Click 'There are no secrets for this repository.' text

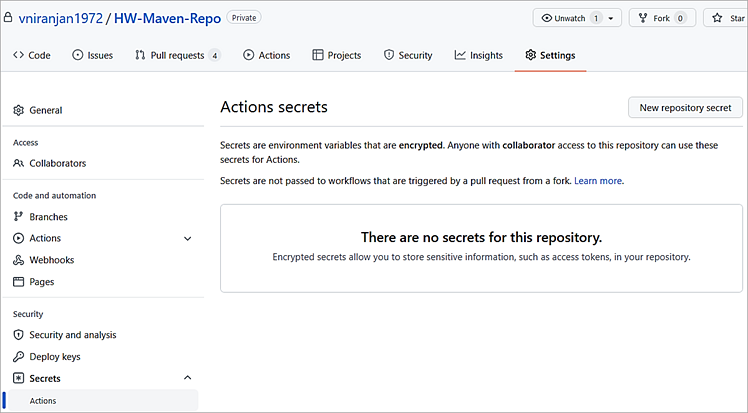[481, 237]
